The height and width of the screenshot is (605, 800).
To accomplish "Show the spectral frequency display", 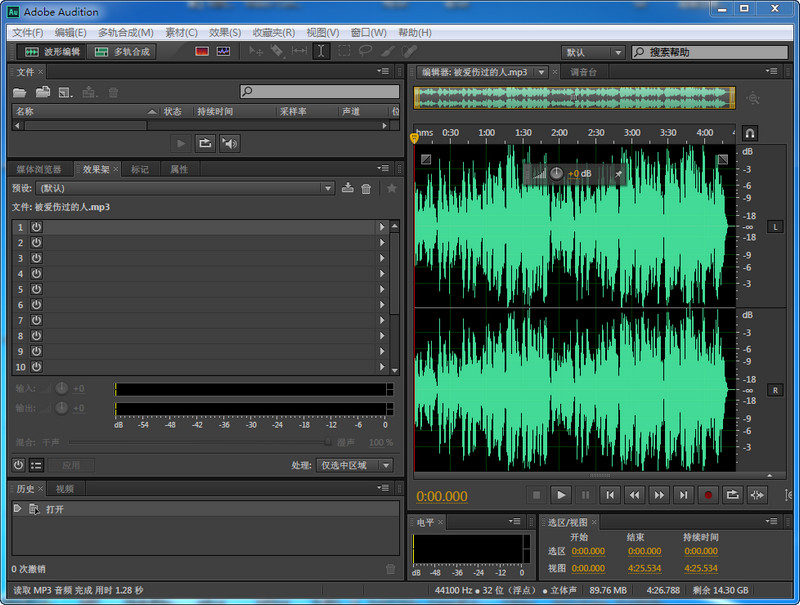I will click(x=202, y=51).
